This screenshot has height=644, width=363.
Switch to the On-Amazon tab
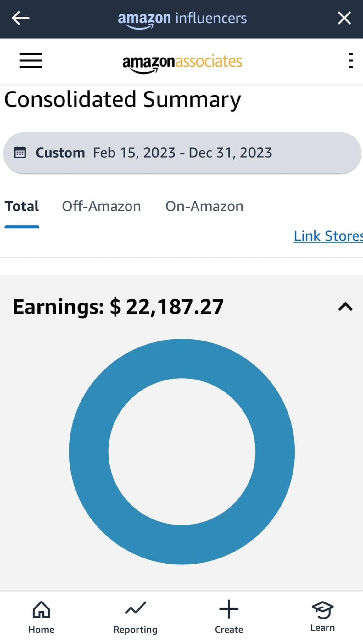204,207
